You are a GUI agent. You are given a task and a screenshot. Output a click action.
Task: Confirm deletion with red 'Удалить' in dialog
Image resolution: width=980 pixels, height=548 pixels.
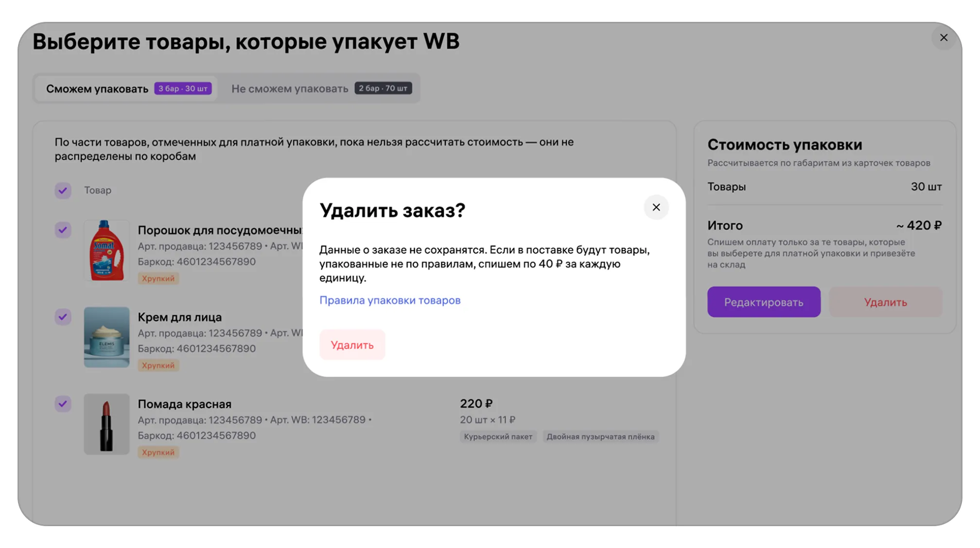352,345
